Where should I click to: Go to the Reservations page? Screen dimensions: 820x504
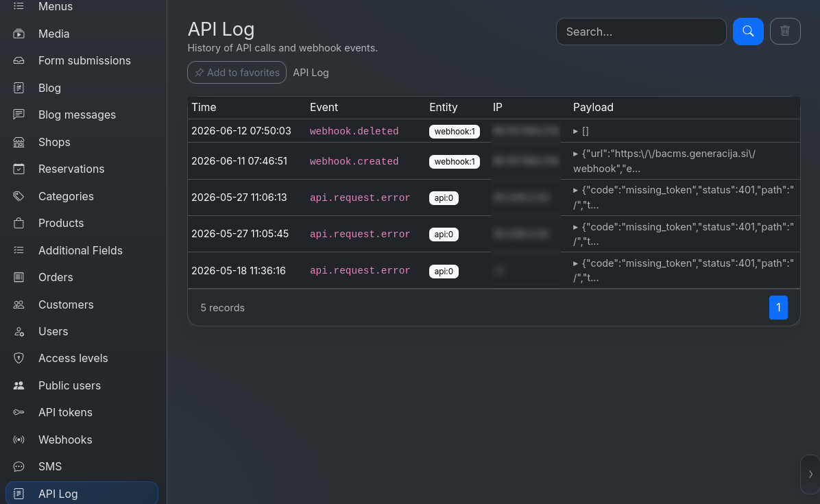71,169
